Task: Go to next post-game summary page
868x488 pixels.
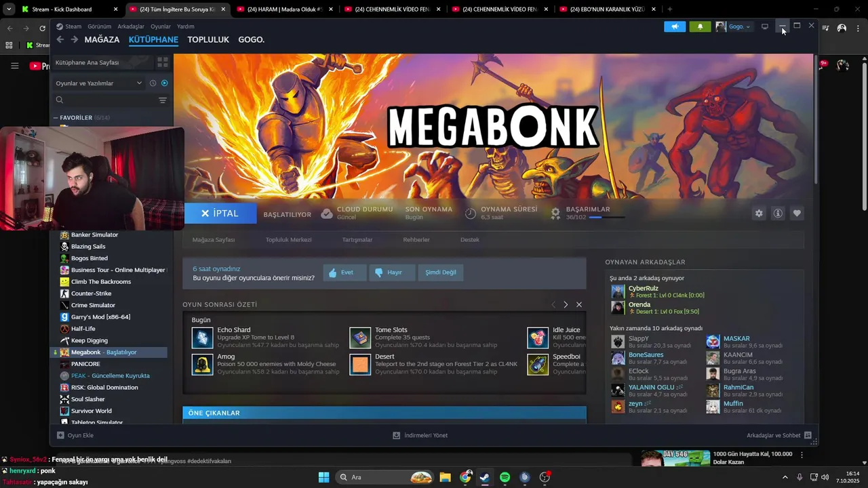Action: (566, 304)
